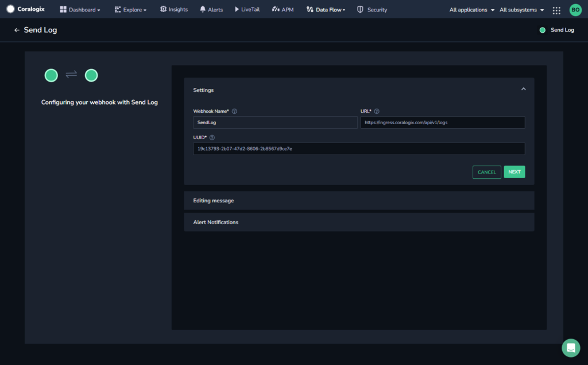Click the LiveTail play icon
588x365 pixels.
pyautogui.click(x=237, y=9)
